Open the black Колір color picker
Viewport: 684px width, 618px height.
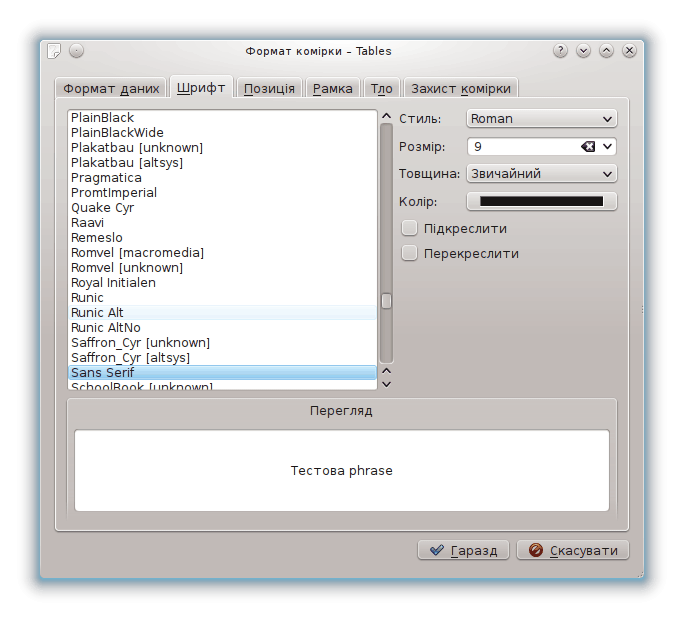pyautogui.click(x=541, y=202)
